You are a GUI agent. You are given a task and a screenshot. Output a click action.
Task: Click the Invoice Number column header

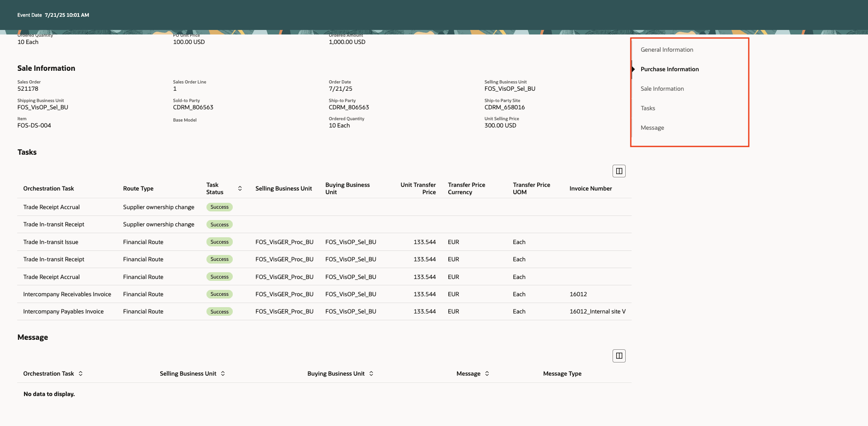591,189
